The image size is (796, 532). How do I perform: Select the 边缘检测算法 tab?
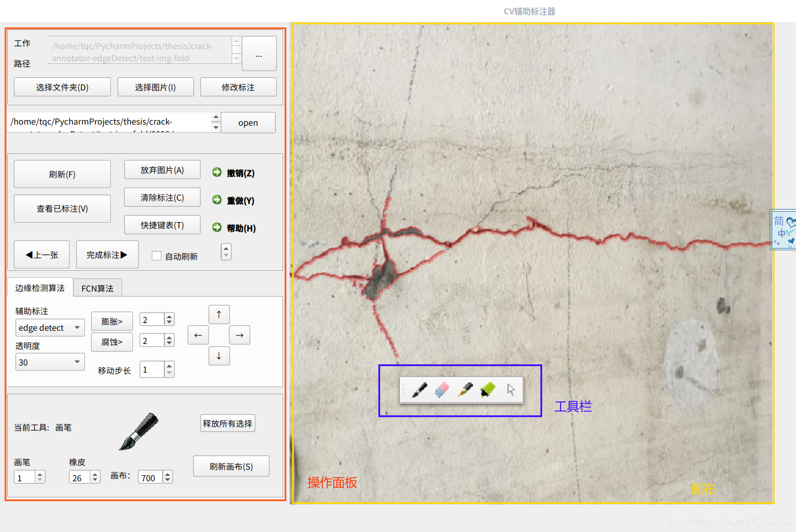[40, 288]
